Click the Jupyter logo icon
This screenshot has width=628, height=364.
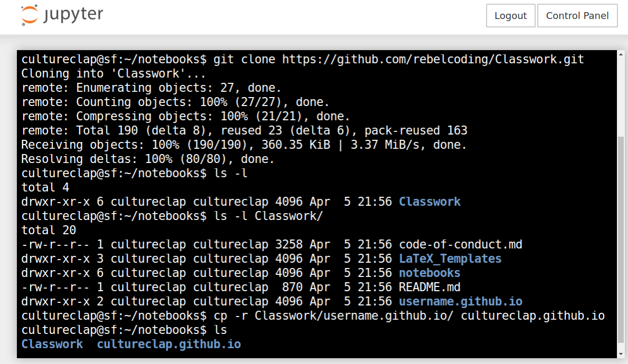[x=30, y=15]
